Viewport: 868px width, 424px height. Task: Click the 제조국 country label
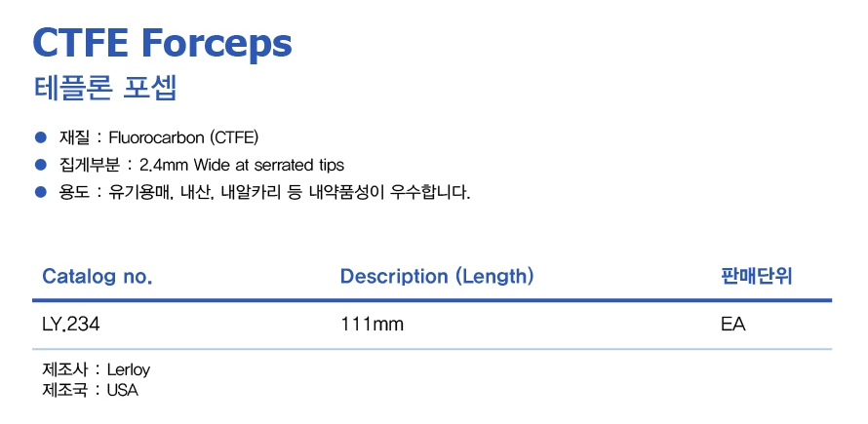[x=64, y=390]
